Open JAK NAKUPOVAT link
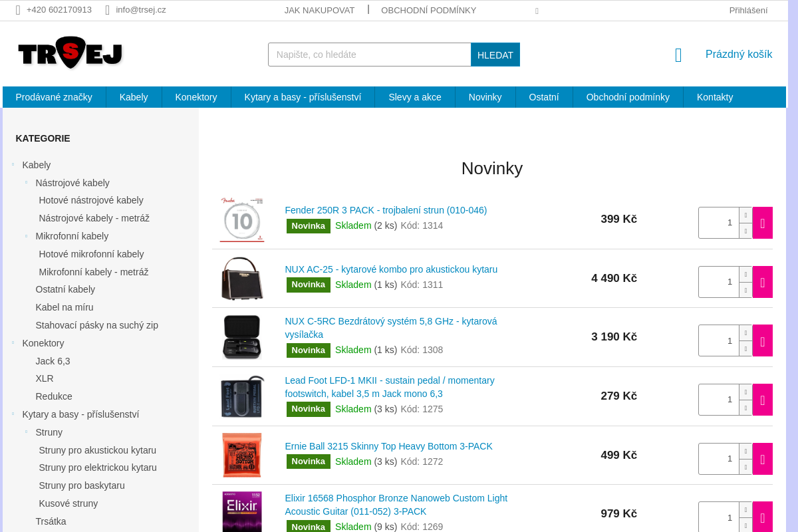 [319, 10]
